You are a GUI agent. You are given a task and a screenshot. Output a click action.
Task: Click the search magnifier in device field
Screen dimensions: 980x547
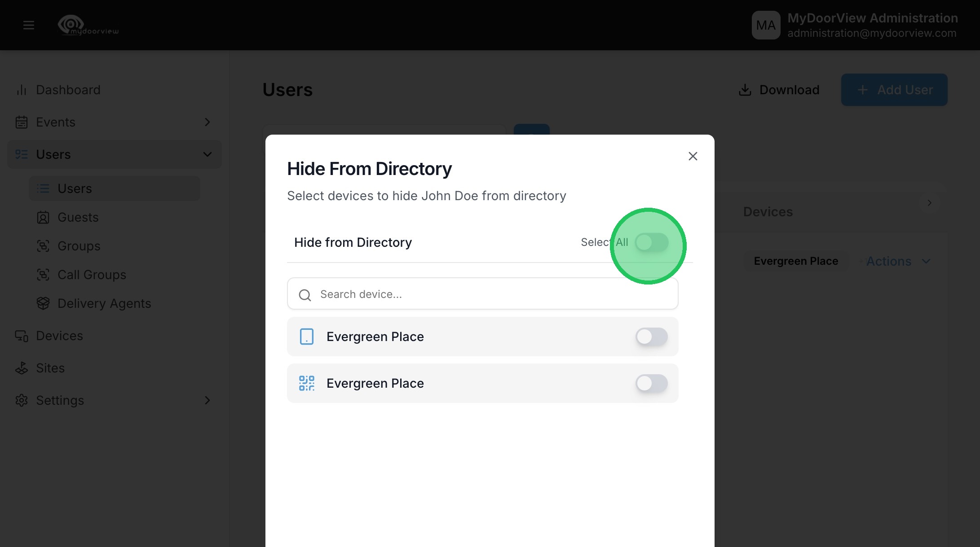click(x=305, y=295)
